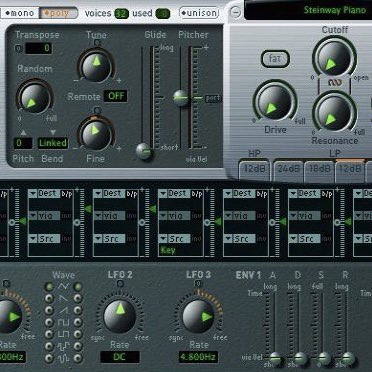This screenshot has width=372, height=372.
Task: Click the Fine tuning knob
Action: pyautogui.click(x=96, y=134)
